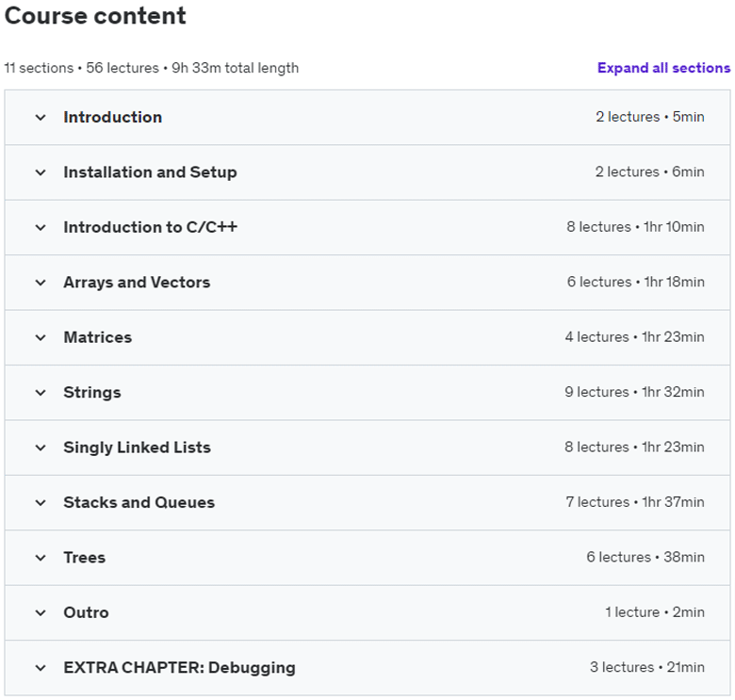
Task: Click '6 lectures • 38min' text
Action: [x=645, y=557]
